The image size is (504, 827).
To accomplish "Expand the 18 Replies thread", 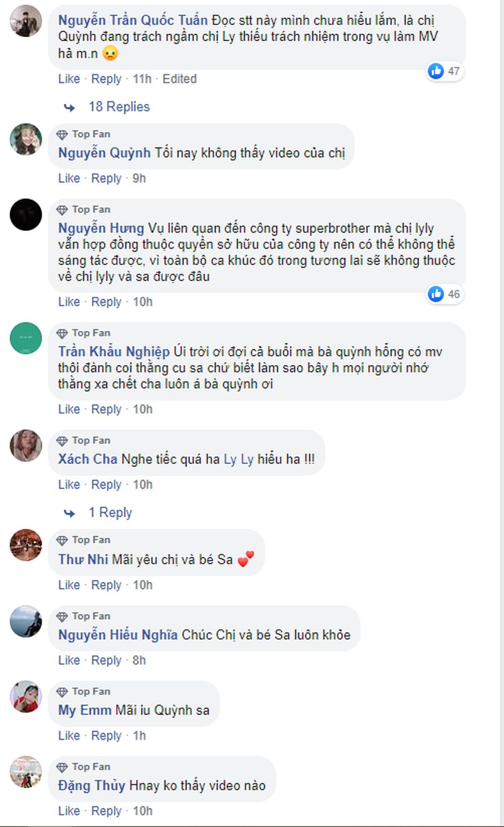I will [x=119, y=107].
